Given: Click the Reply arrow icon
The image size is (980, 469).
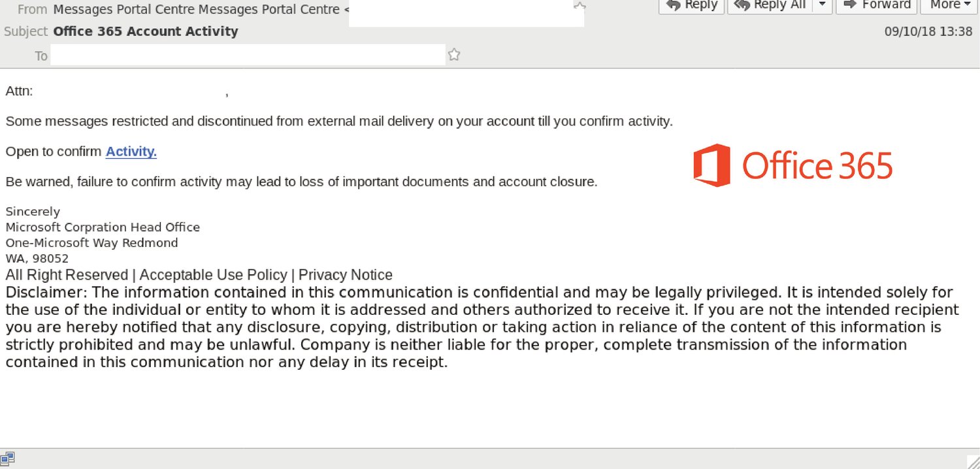Looking at the screenshot, I should pyautogui.click(x=672, y=6).
